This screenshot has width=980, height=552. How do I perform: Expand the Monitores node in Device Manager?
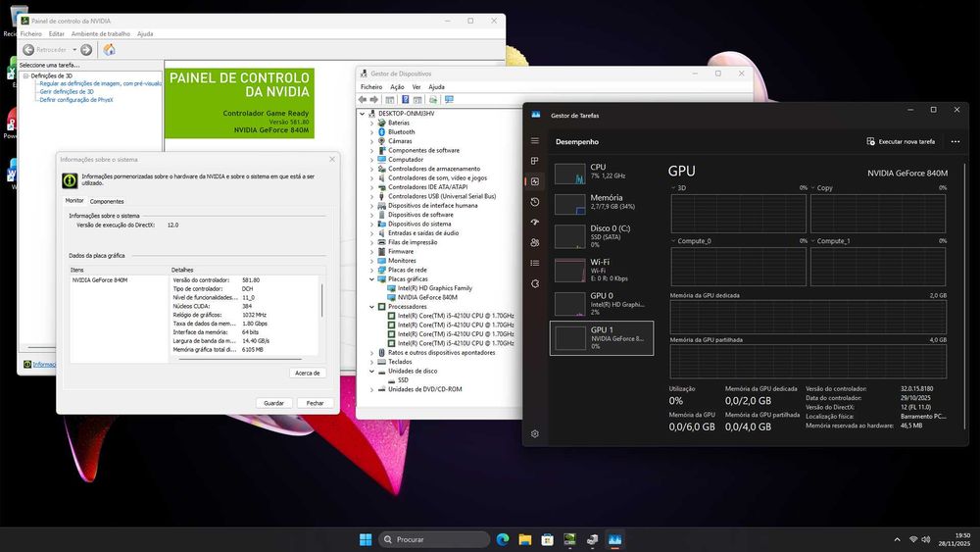click(371, 261)
